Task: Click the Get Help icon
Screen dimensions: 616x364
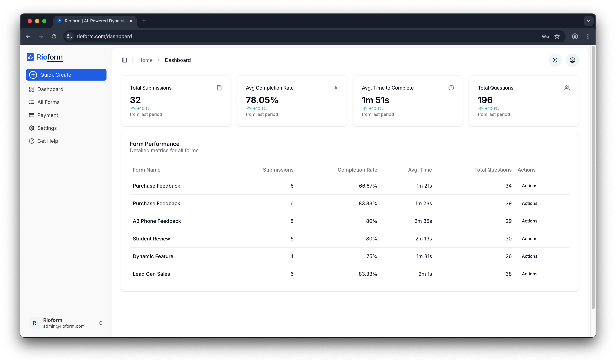Action: click(32, 141)
